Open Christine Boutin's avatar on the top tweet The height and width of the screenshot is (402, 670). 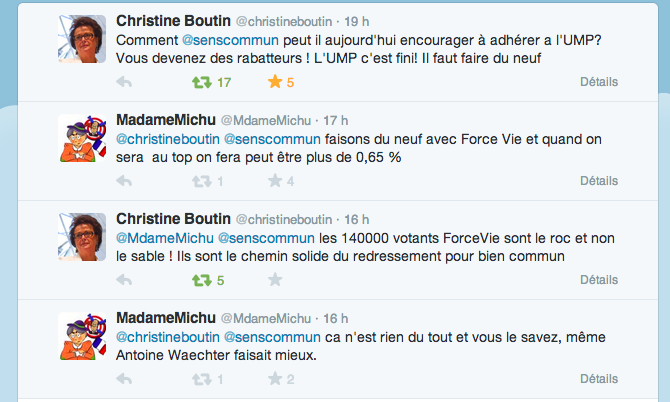click(x=82, y=39)
